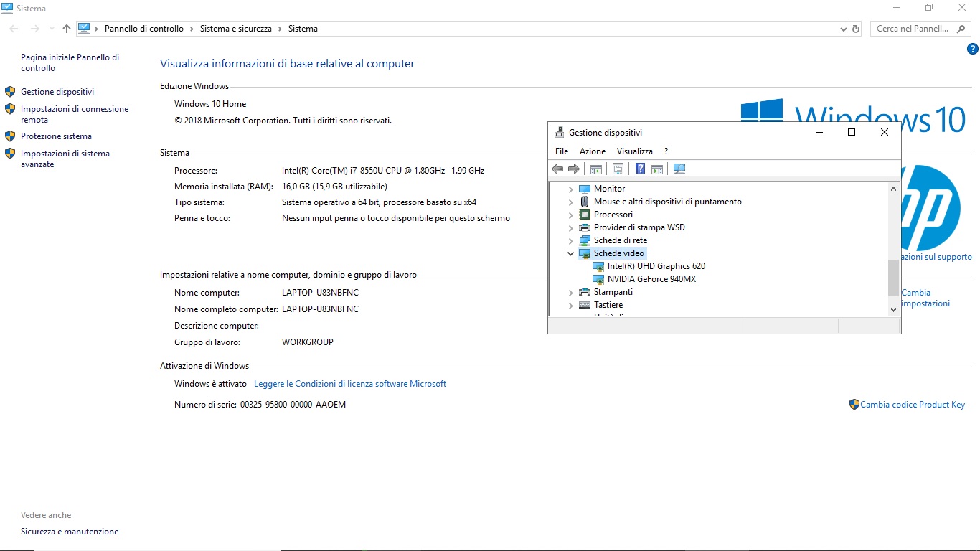The image size is (980, 551).
Task: Refresh the Sistema address bar
Action: [x=855, y=29]
